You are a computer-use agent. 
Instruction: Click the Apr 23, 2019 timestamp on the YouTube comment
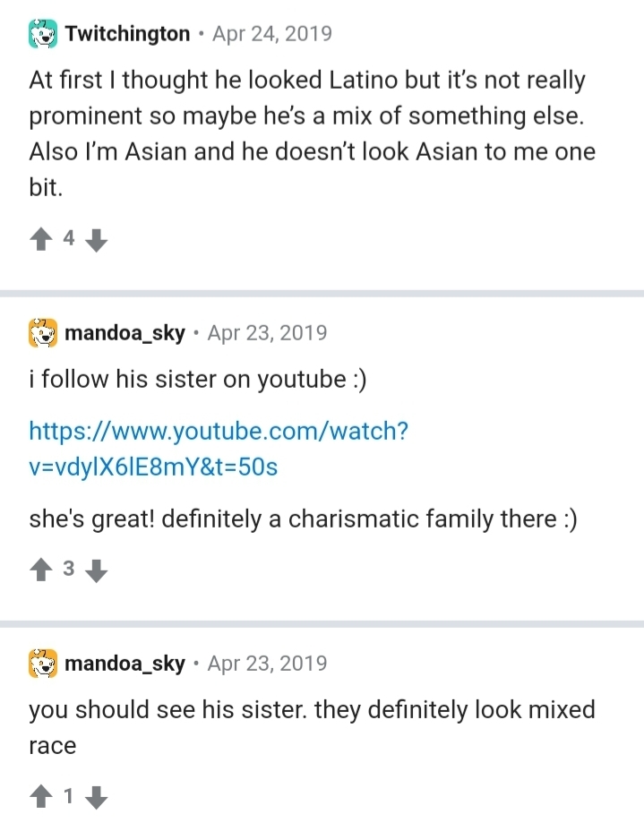(267, 334)
